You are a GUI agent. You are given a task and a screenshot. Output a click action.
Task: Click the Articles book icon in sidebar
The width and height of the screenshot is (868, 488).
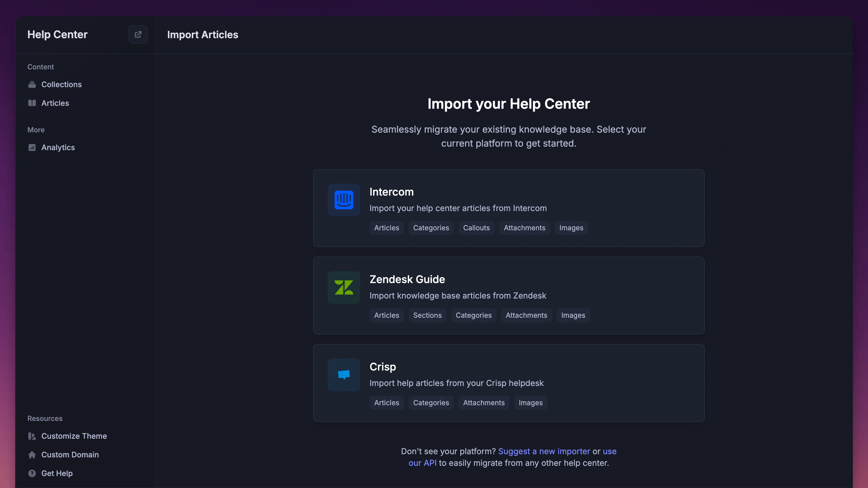coord(32,103)
